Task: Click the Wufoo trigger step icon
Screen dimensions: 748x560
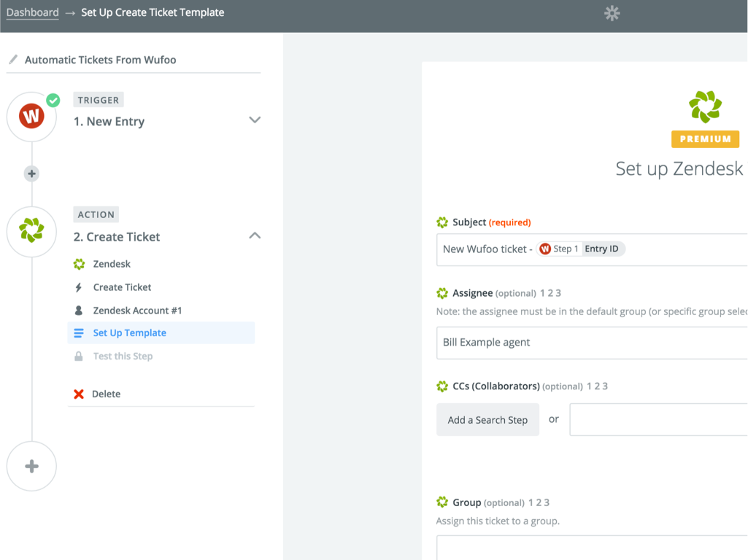Action: (31, 117)
